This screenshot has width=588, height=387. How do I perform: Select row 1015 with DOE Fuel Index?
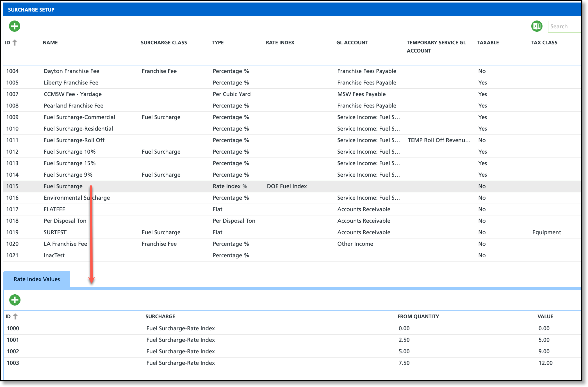click(286, 186)
